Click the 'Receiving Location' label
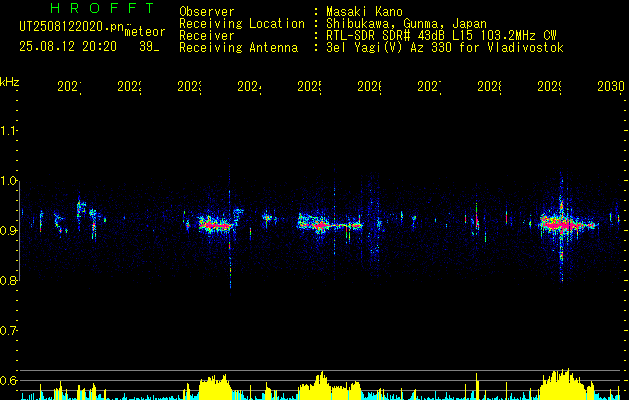The height and width of the screenshot is (400, 629). 242,24
